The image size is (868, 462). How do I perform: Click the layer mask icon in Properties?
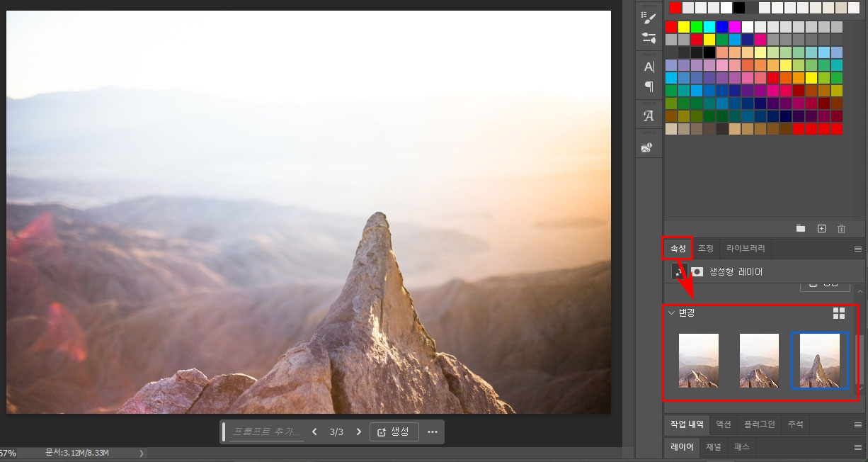click(x=697, y=271)
